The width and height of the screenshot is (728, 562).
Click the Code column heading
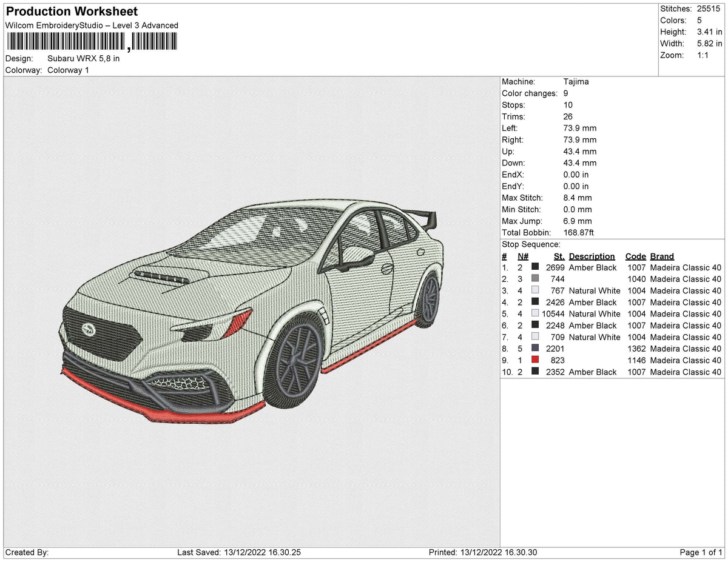click(635, 256)
